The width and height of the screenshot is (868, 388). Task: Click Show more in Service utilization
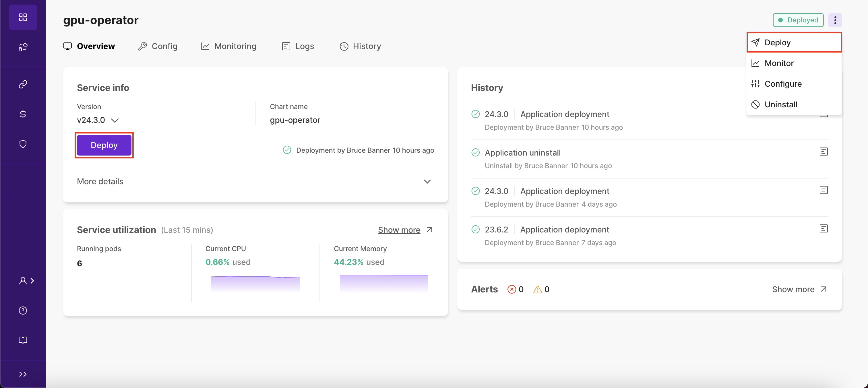click(x=399, y=230)
